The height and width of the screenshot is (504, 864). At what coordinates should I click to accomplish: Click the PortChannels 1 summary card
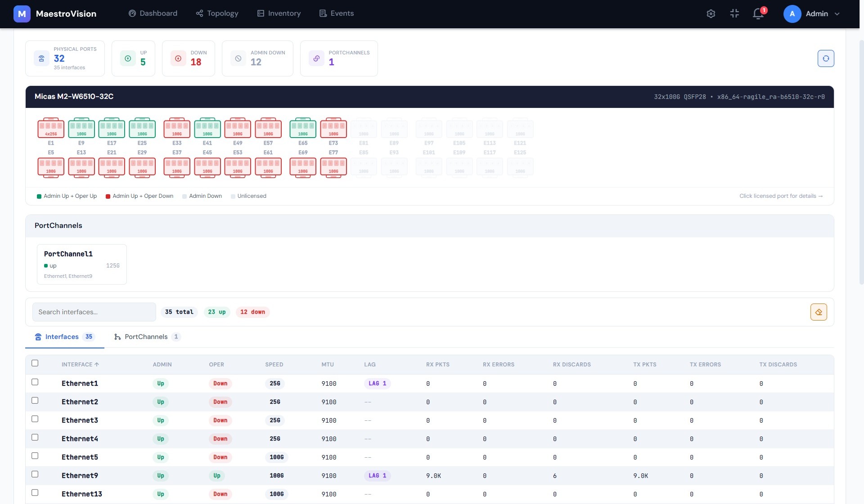339,58
